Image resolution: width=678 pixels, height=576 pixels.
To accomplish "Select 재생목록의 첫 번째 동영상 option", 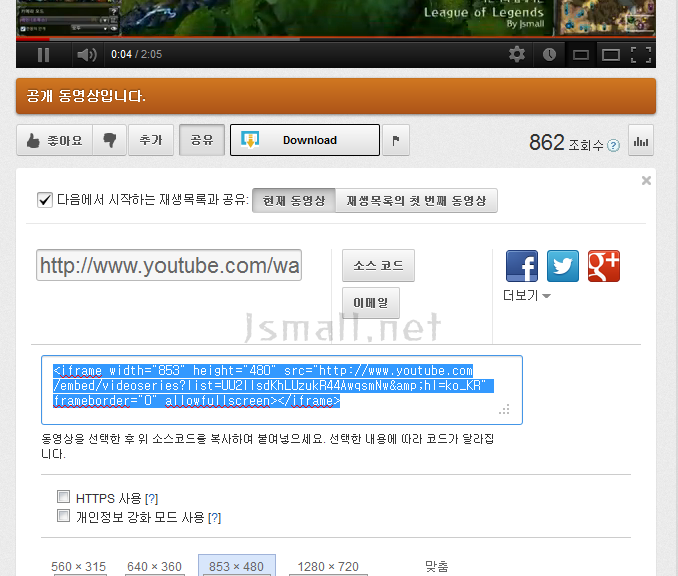I will pos(416,201).
